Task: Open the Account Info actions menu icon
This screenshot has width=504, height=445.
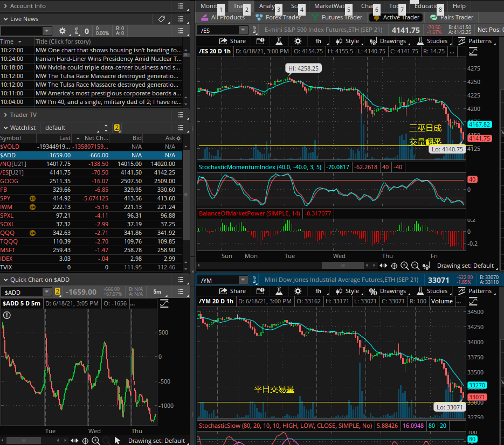Action: coord(181,6)
